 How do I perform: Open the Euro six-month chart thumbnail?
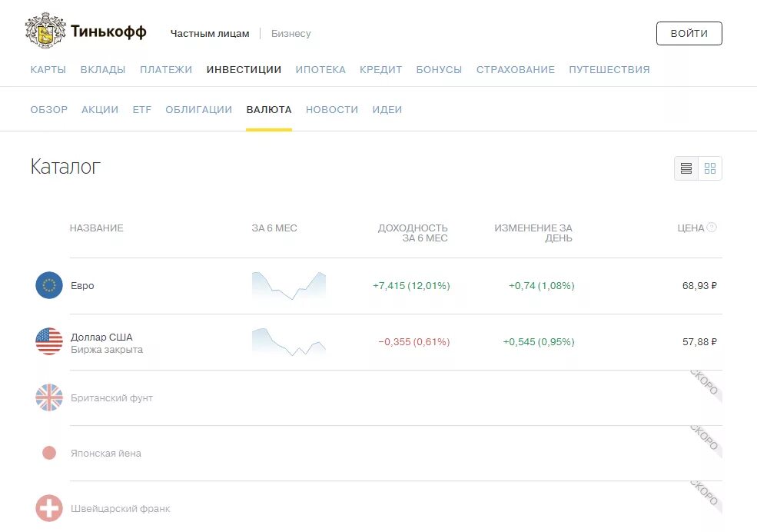pyautogui.click(x=289, y=286)
